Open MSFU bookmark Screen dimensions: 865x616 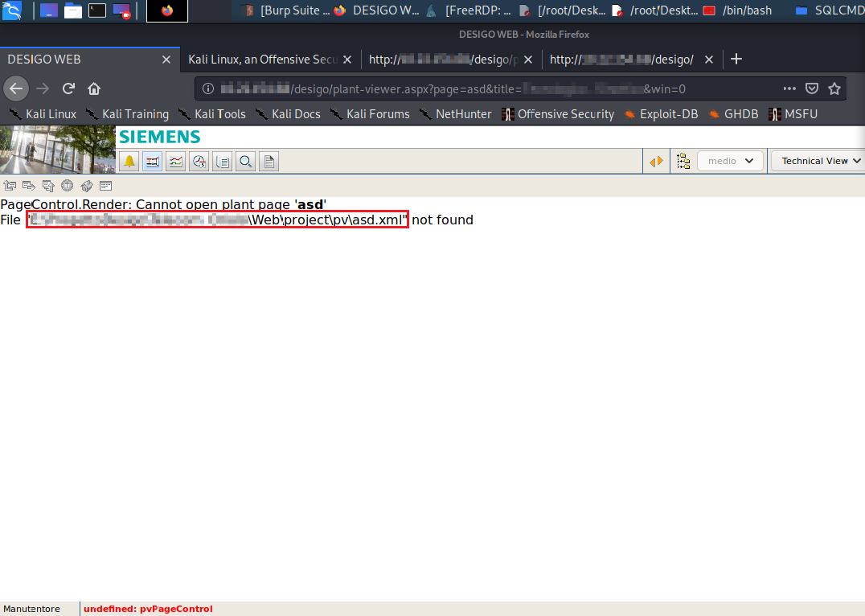[793, 114]
